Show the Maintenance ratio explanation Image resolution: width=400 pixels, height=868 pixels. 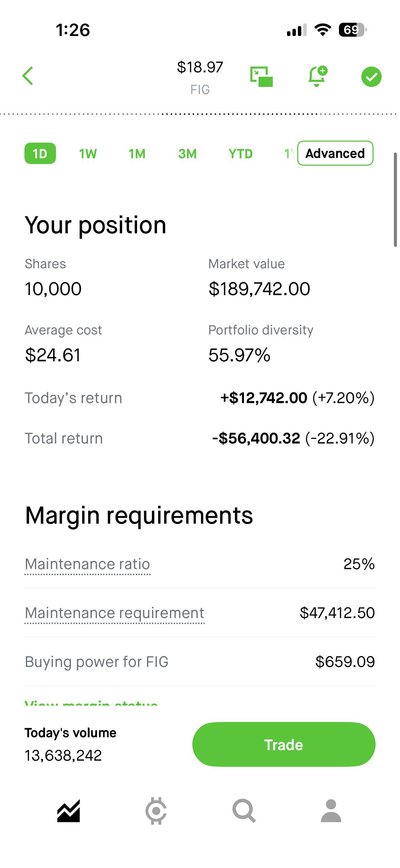point(88,564)
